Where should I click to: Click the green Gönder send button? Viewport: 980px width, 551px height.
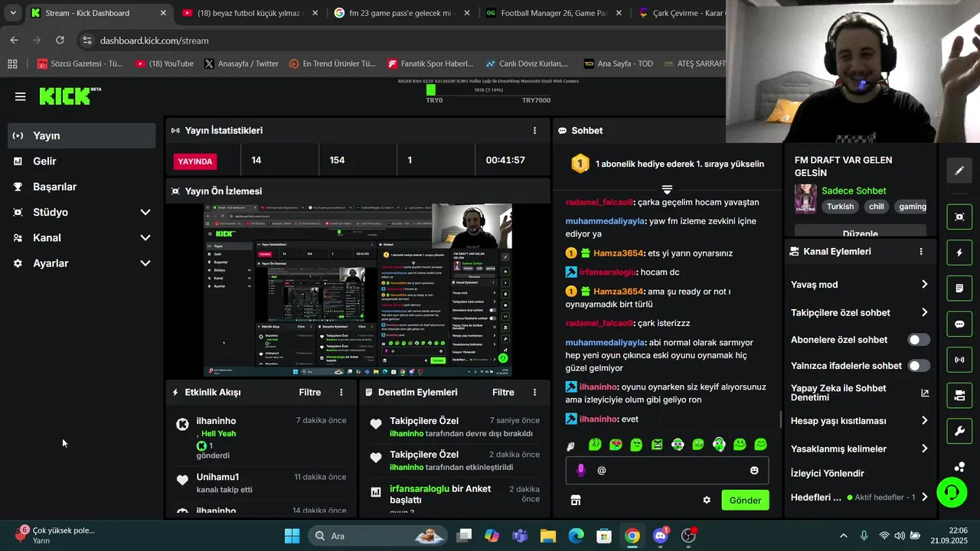tap(745, 500)
